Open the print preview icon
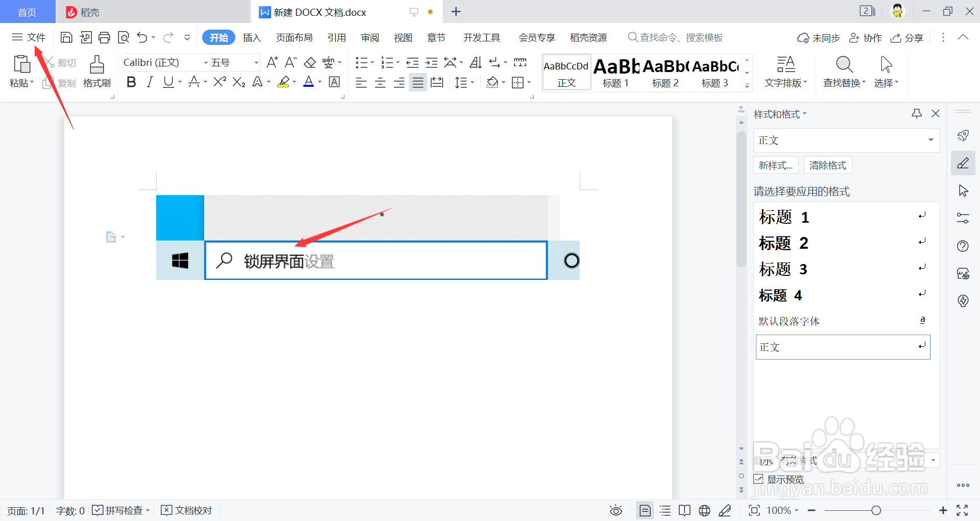The image size is (980, 521). [x=124, y=37]
